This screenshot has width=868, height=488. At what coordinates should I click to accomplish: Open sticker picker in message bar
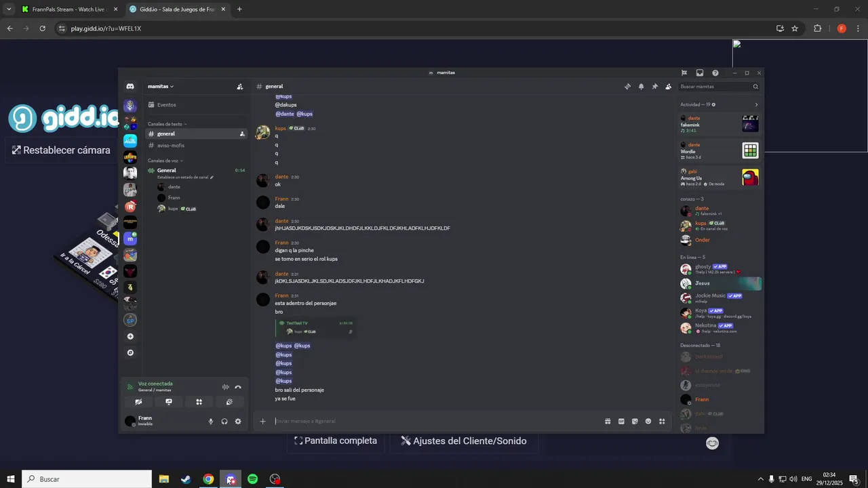(635, 421)
